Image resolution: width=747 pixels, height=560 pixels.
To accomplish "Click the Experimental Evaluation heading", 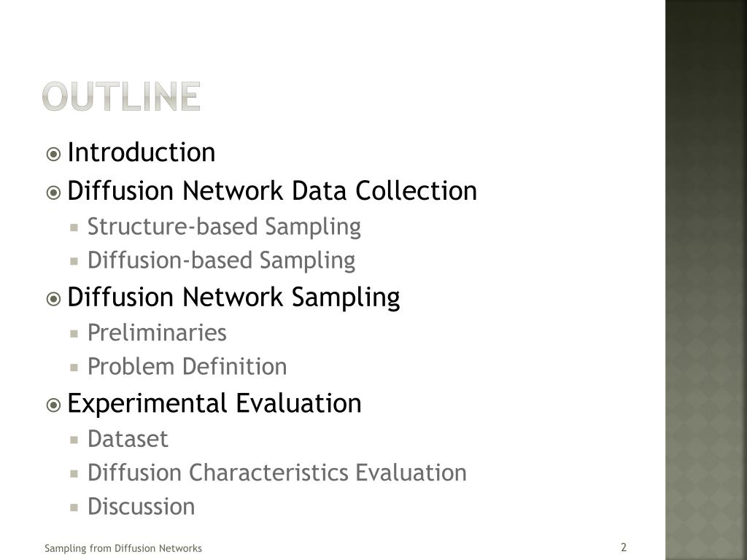I will 214,404.
